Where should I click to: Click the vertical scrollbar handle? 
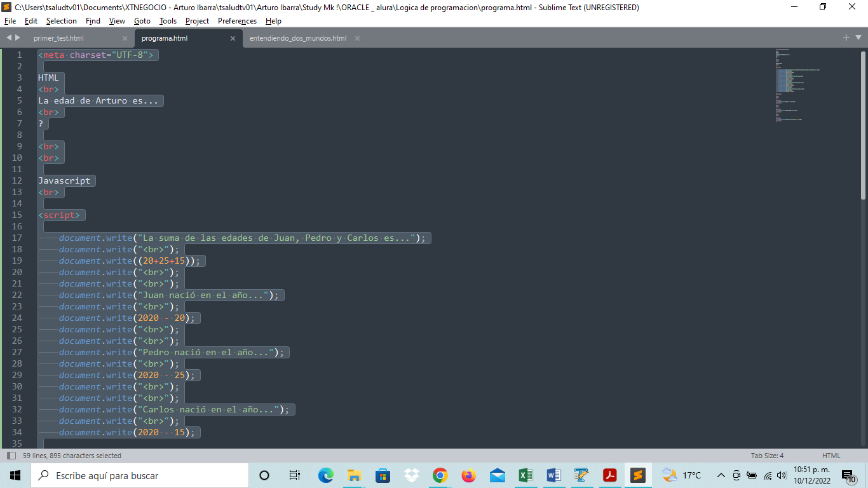click(x=864, y=125)
